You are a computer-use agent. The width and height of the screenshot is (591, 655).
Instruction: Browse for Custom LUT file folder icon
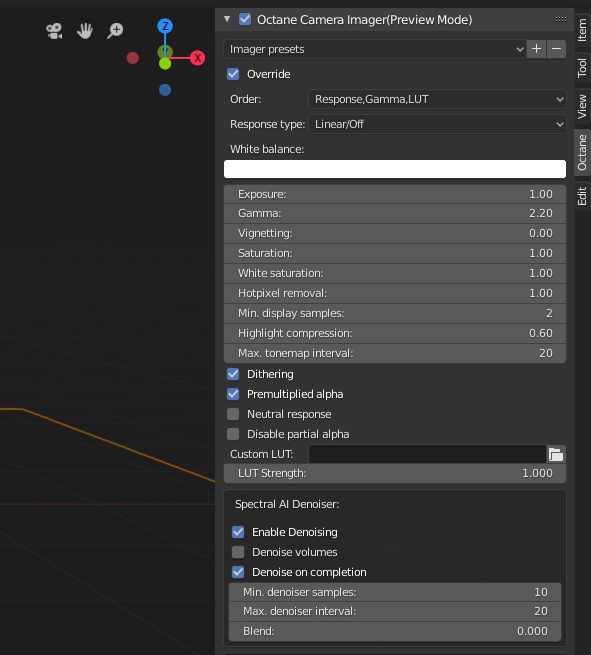[x=556, y=454]
